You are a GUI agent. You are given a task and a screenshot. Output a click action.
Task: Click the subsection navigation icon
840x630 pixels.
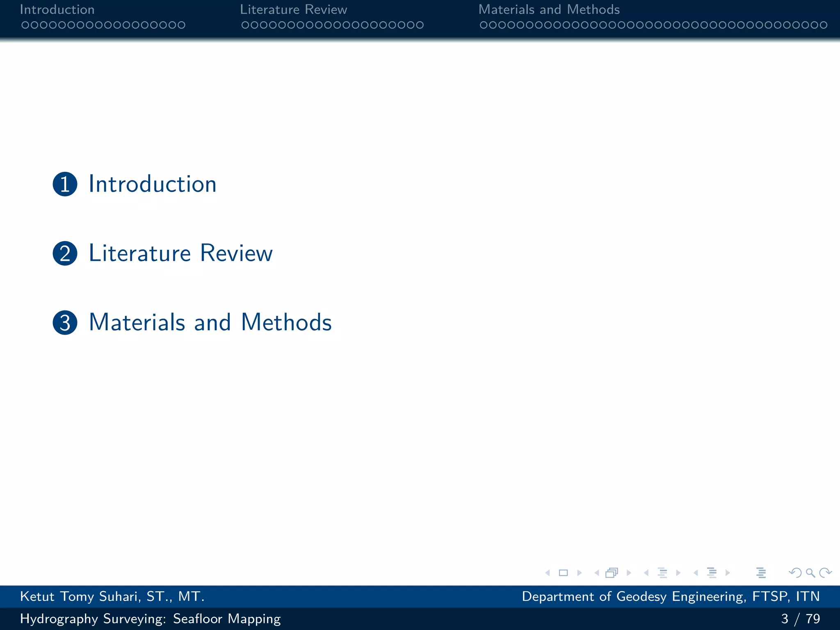(662, 573)
